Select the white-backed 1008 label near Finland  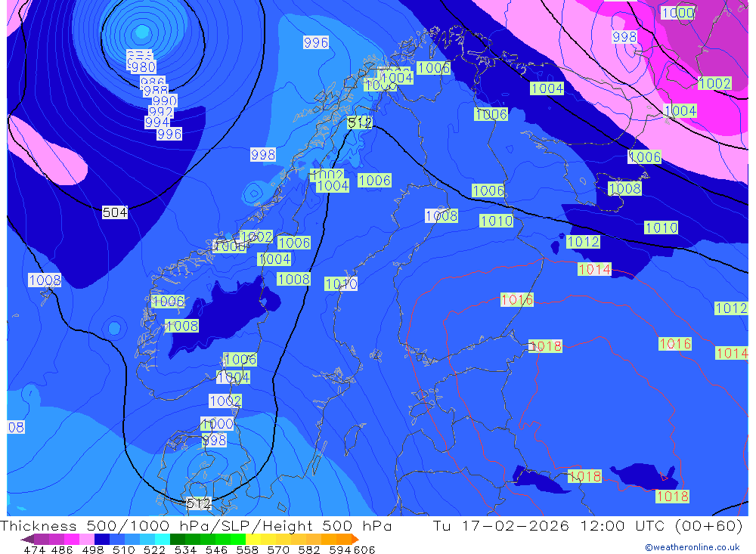[442, 215]
